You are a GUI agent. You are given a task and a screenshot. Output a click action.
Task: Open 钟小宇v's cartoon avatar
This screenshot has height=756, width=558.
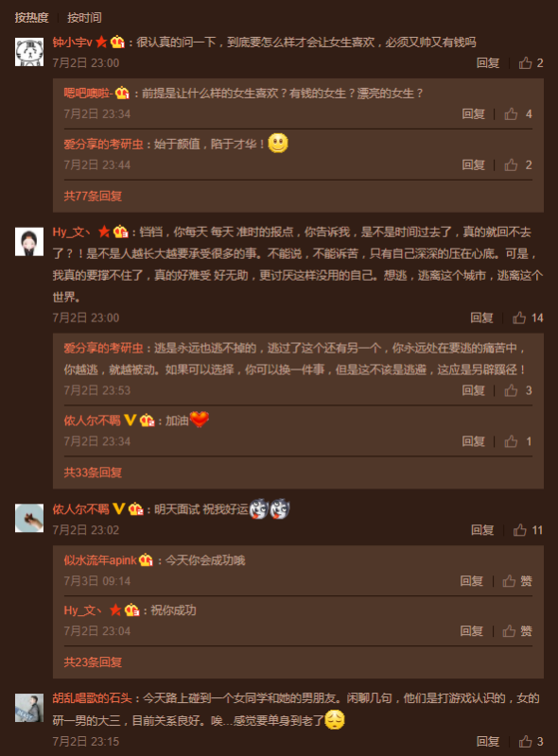29,52
